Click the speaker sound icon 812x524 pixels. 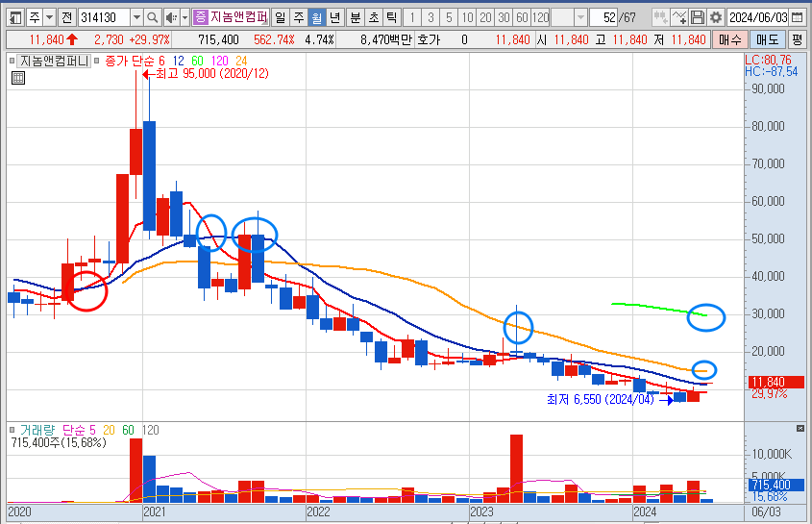[171, 17]
